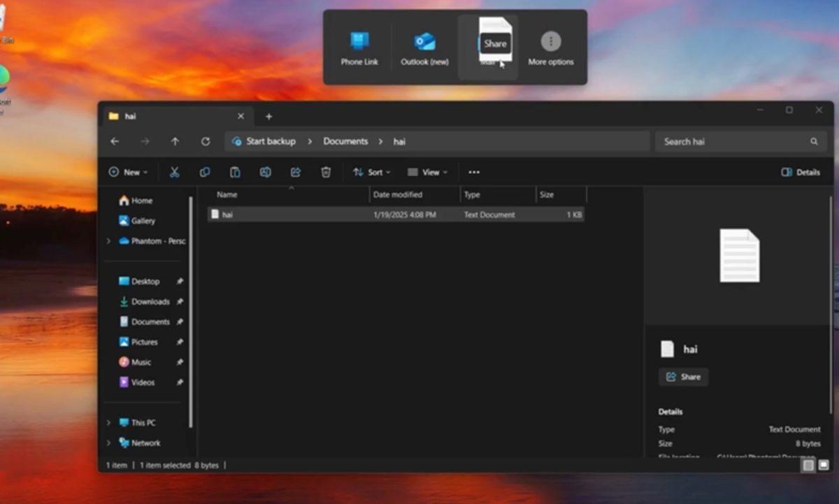This screenshot has height=504, width=839.
Task: Open the Sort dropdown
Action: 373,172
